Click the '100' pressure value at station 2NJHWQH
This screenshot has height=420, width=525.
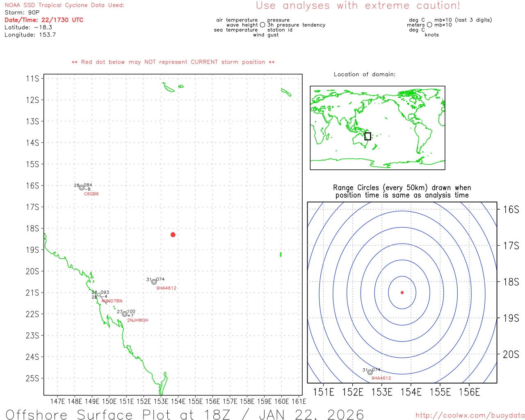131,312
